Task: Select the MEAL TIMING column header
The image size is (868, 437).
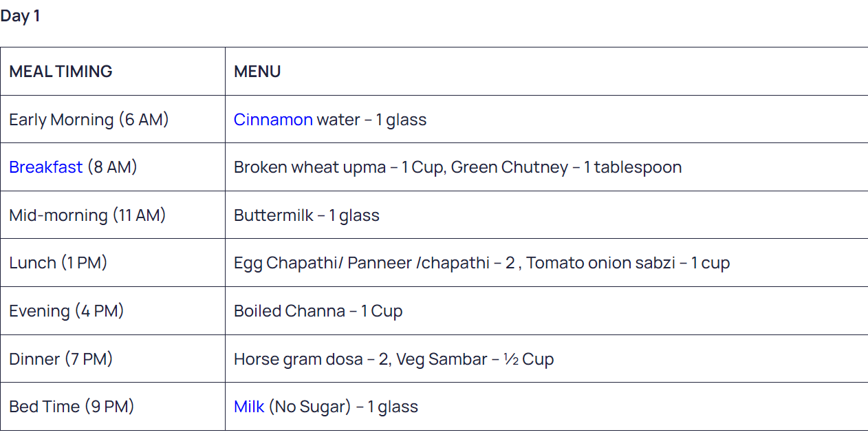Action: (x=113, y=72)
